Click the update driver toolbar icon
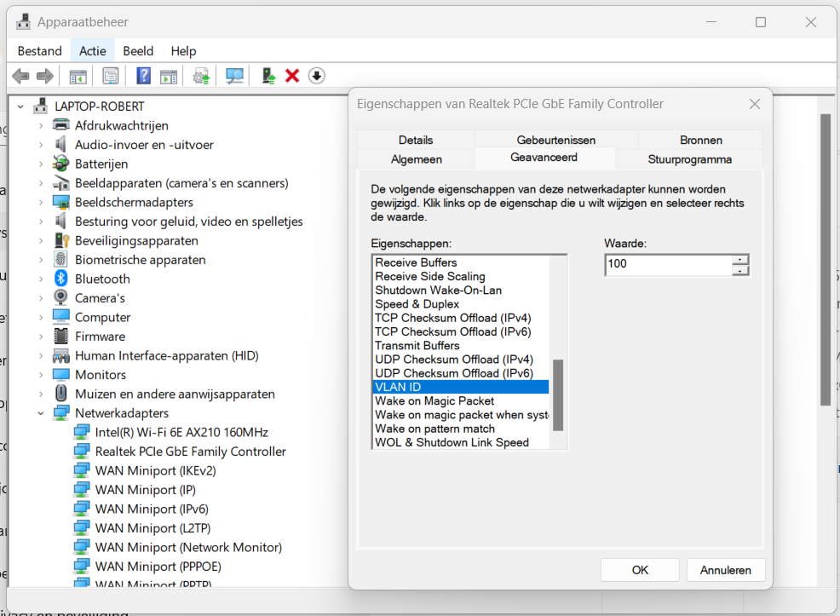840x616 pixels. pyautogui.click(x=201, y=76)
